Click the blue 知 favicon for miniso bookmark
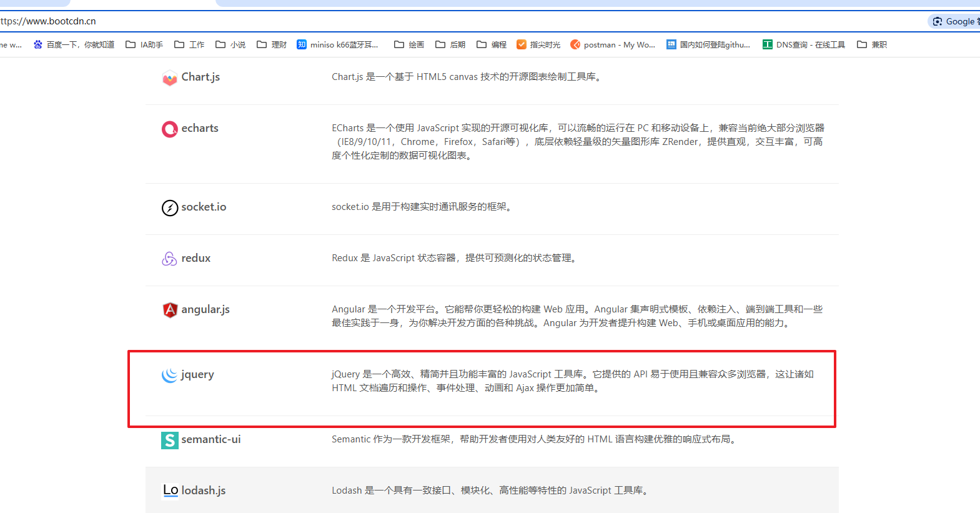980x513 pixels. (302, 44)
